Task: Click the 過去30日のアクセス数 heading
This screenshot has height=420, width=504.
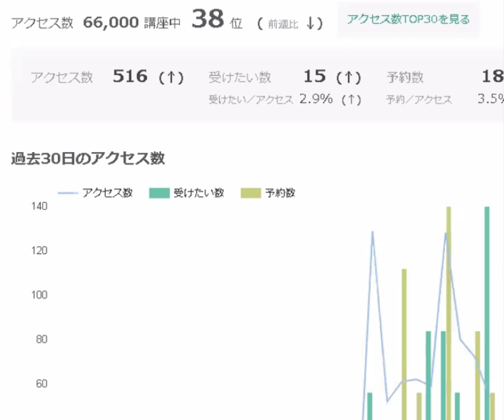Action: (x=88, y=158)
